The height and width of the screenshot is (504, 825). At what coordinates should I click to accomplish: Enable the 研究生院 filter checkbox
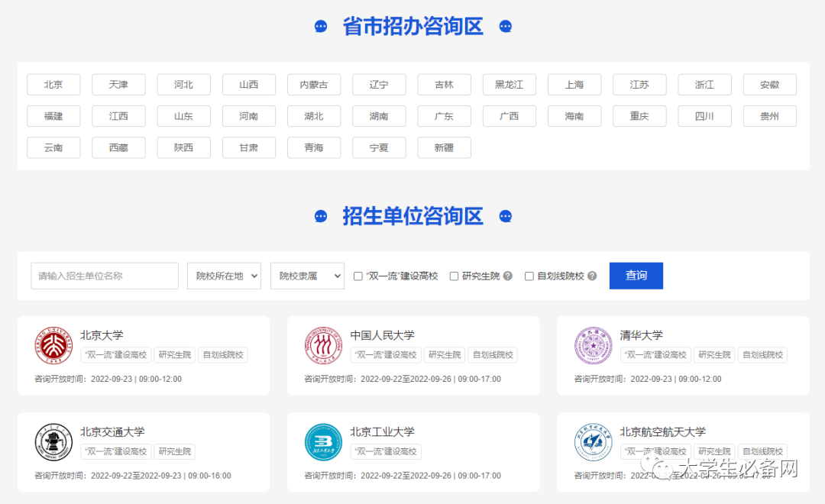[x=454, y=276]
